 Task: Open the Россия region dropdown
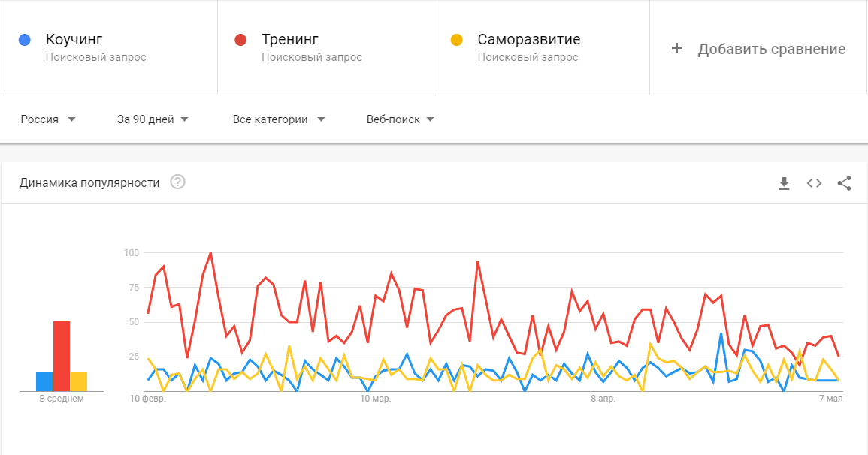tap(47, 119)
